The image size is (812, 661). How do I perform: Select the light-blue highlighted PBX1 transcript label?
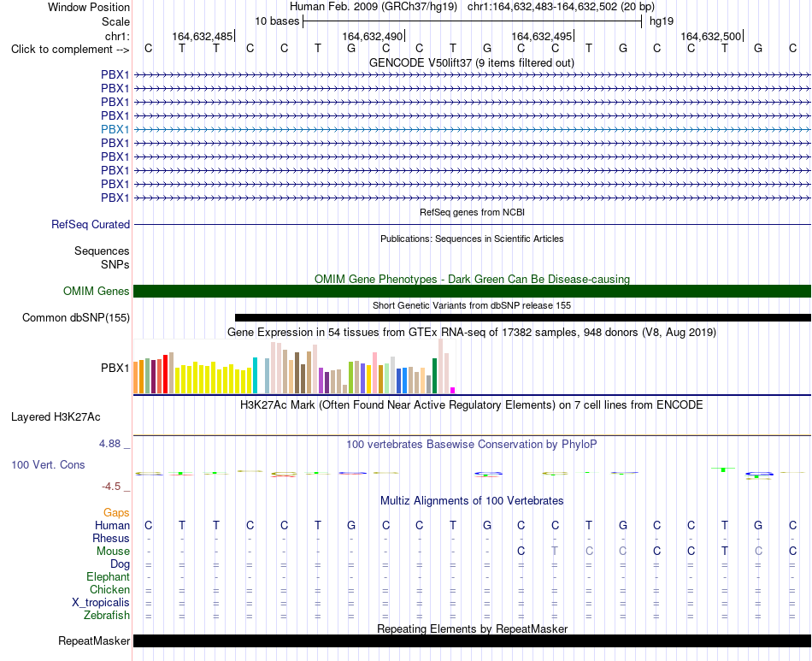[115, 129]
